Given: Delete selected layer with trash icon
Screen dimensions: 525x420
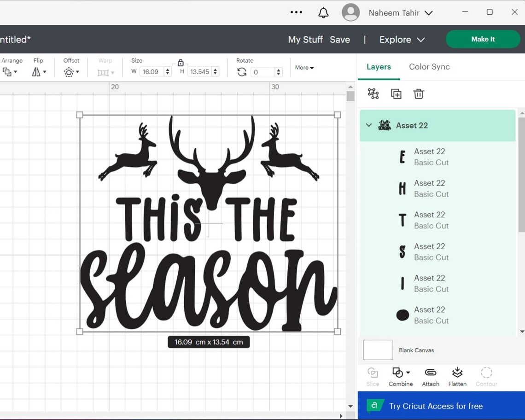Looking at the screenshot, I should coord(418,93).
